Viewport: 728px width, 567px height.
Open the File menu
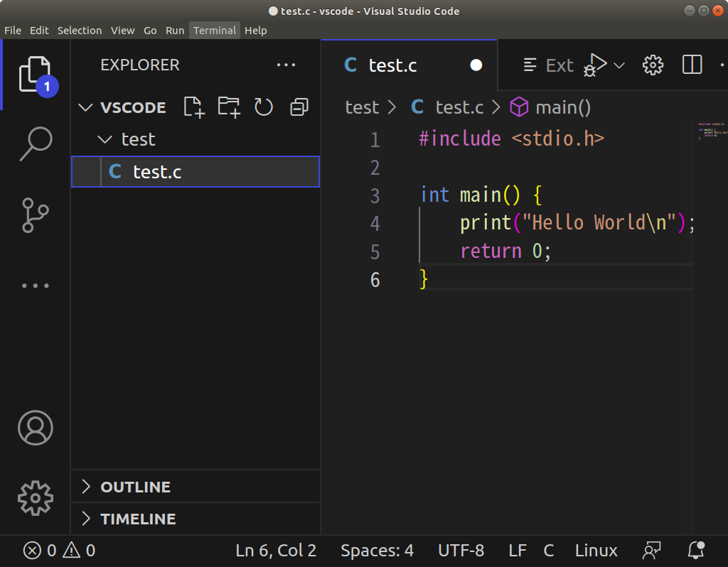coord(13,31)
